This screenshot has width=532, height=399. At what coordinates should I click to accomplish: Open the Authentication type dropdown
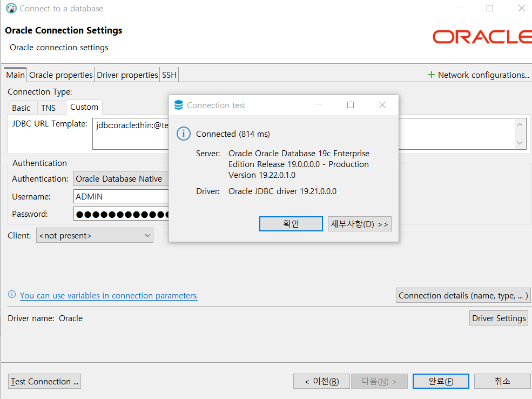(x=121, y=178)
